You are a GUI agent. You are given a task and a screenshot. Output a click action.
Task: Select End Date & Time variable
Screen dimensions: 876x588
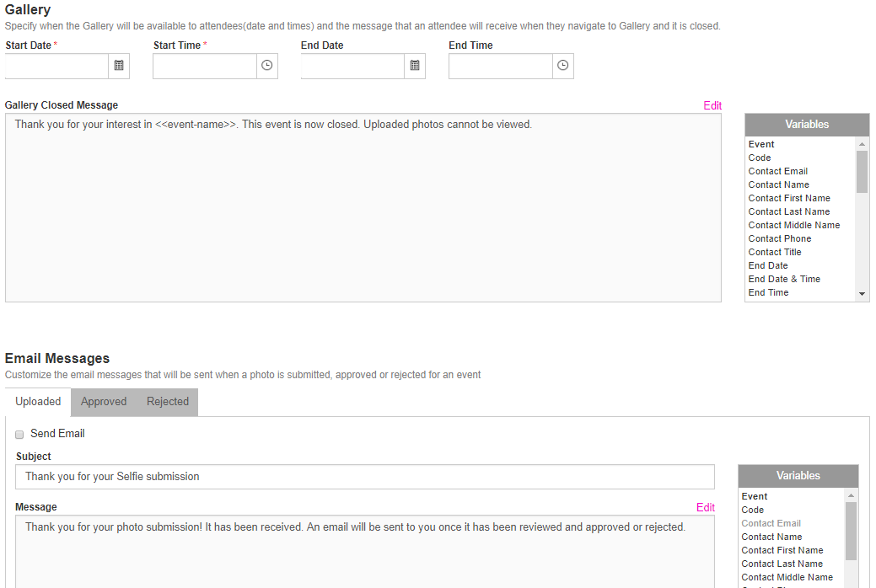[x=784, y=279]
